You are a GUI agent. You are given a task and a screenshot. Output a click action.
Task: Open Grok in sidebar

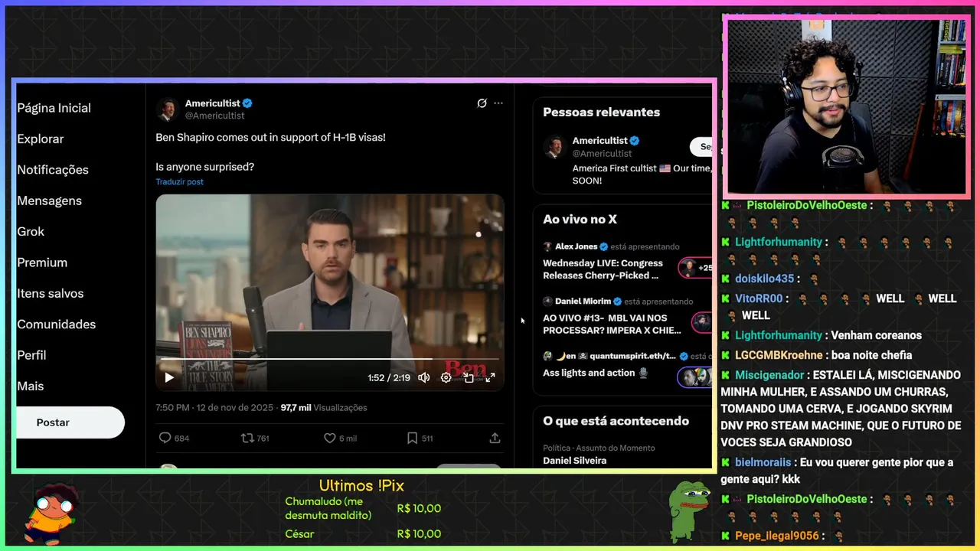tap(31, 231)
